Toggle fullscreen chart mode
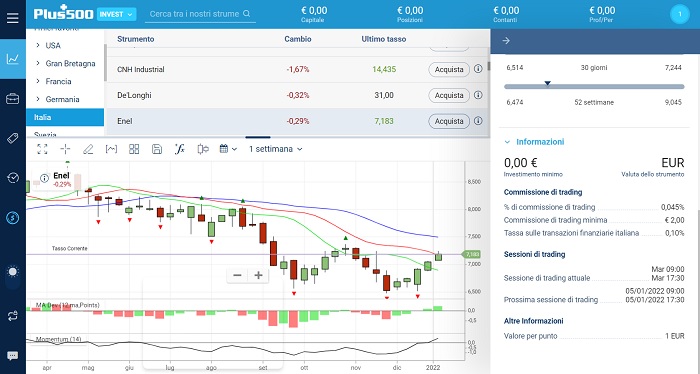 point(42,149)
